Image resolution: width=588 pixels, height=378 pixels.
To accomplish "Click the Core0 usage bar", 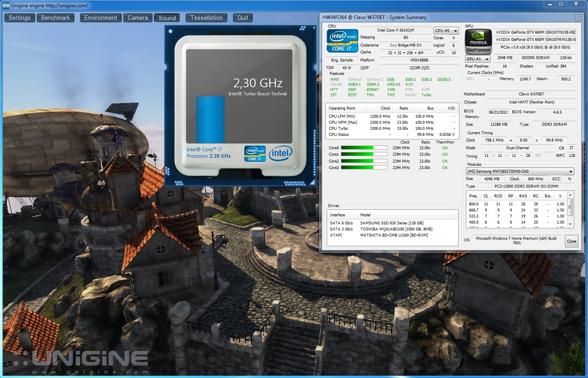I will click(364, 148).
